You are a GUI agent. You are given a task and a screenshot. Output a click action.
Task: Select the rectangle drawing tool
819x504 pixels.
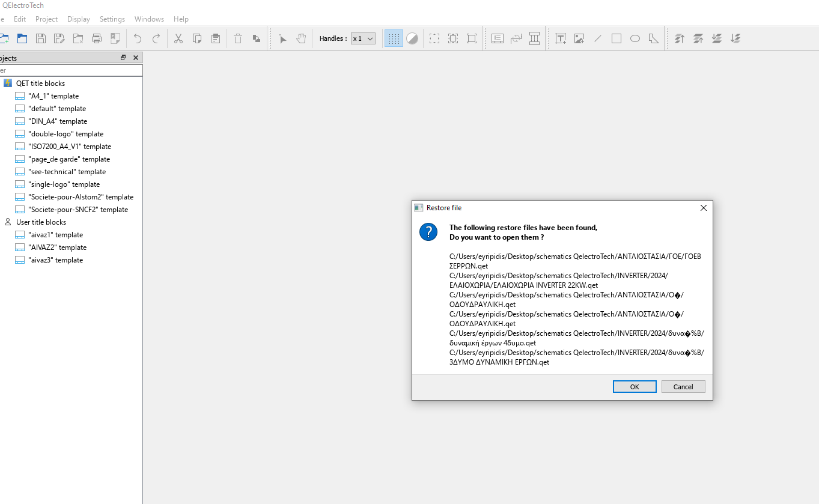pos(617,38)
